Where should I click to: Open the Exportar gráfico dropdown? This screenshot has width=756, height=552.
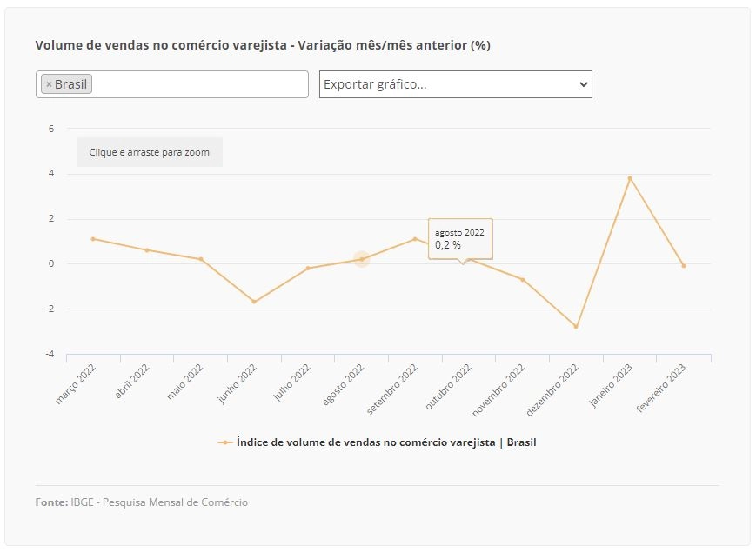click(456, 84)
